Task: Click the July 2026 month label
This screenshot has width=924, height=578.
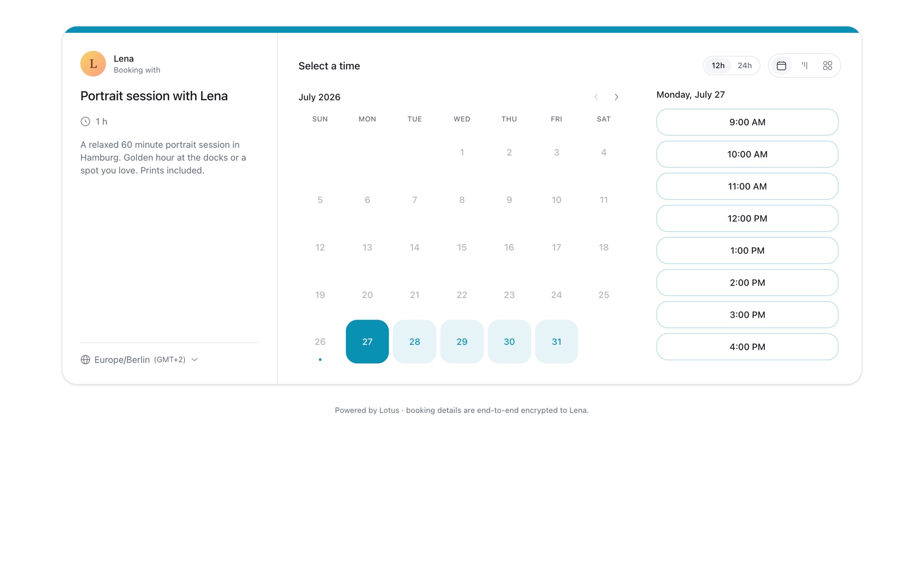Action: coord(319,97)
